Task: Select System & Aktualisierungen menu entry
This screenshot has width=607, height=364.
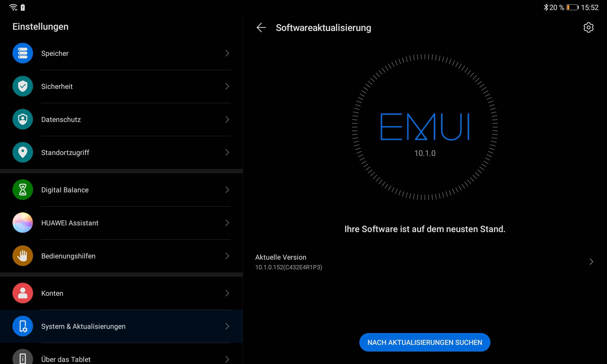Action: 121,326
